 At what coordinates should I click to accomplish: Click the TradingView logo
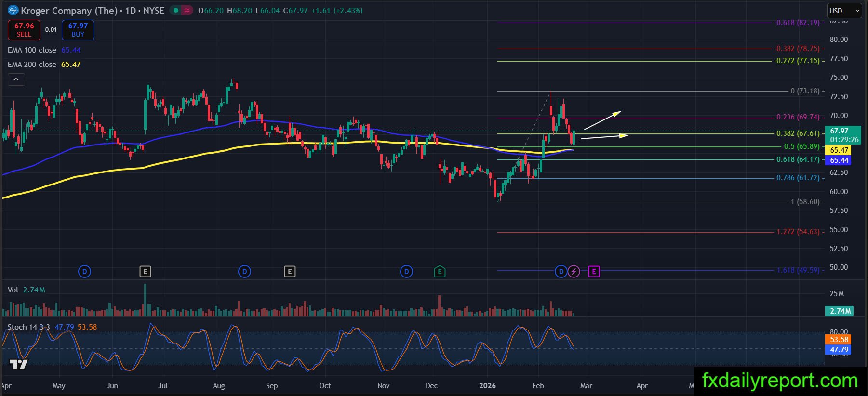point(19,364)
